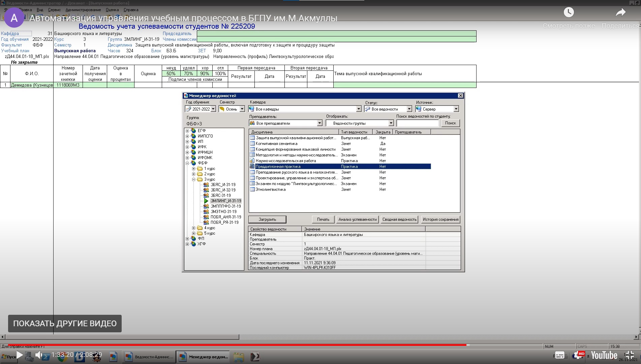Click the Share arrow icon
641x364 pixels.
[x=620, y=12]
